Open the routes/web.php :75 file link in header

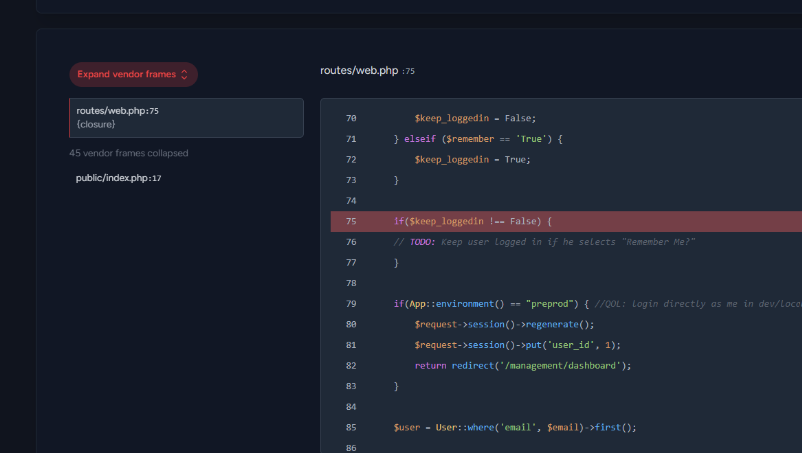pyautogui.click(x=367, y=71)
